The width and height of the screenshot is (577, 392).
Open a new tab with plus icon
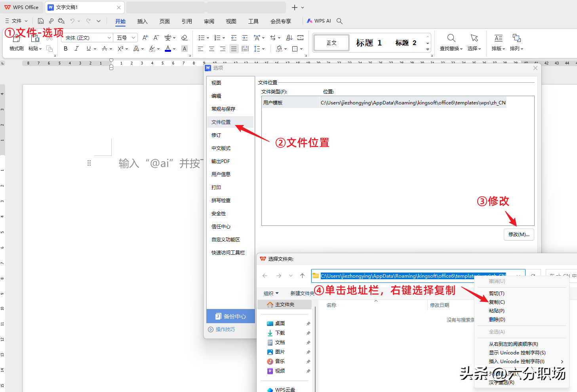(x=294, y=8)
